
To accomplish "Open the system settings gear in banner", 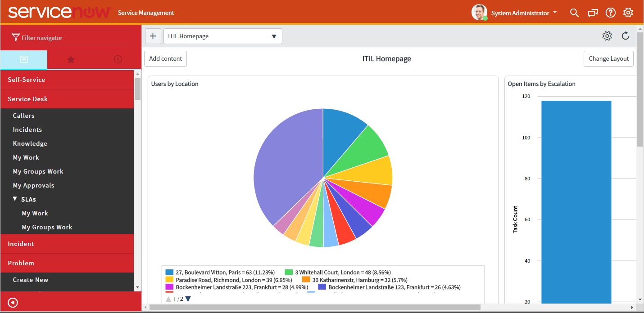I will click(628, 13).
